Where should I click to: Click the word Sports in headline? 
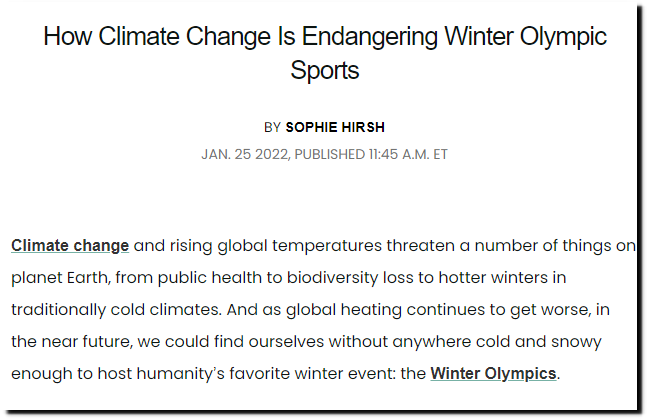[325, 71]
